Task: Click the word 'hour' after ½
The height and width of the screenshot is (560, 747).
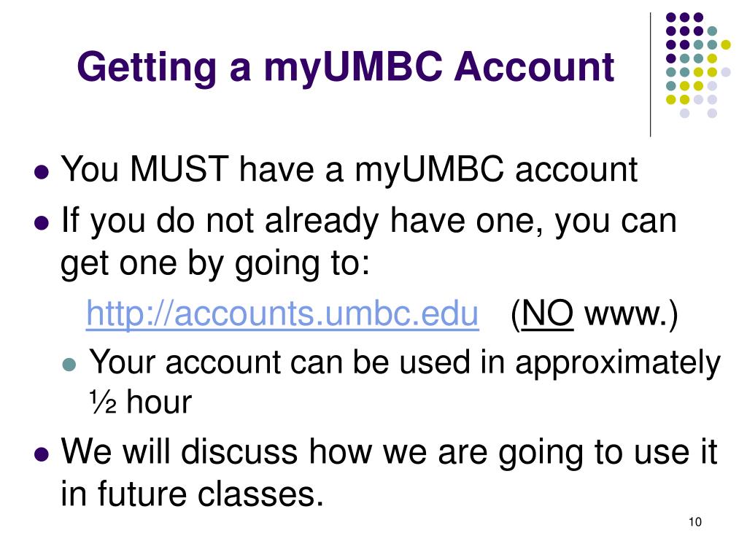Action: pos(159,402)
